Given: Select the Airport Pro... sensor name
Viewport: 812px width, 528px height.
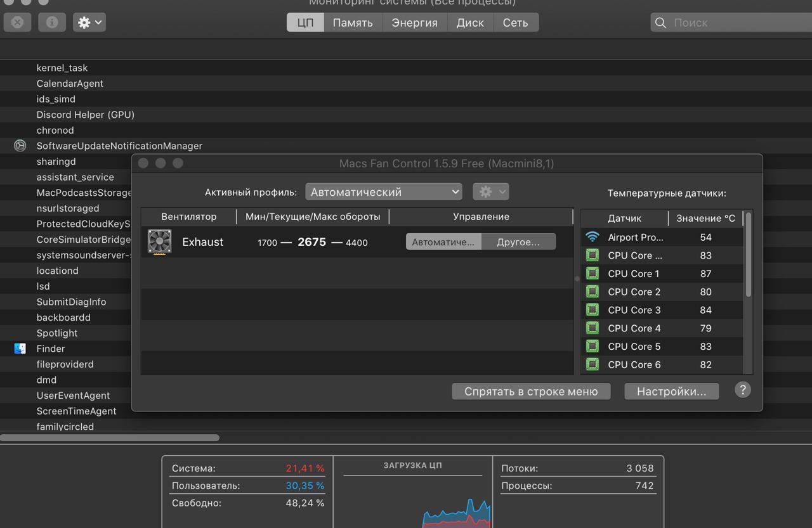Looking at the screenshot, I should [x=636, y=237].
